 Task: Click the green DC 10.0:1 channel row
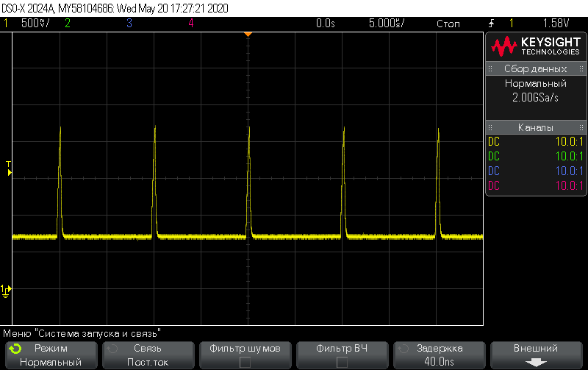[x=536, y=156]
